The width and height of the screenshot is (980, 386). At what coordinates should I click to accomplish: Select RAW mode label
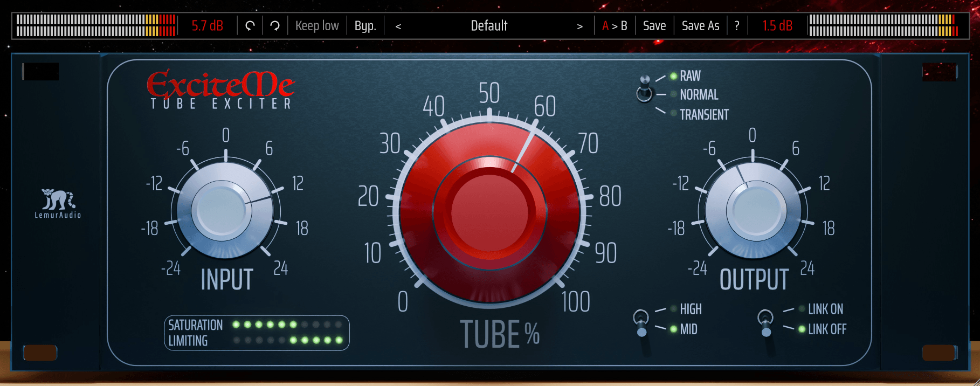tap(690, 76)
